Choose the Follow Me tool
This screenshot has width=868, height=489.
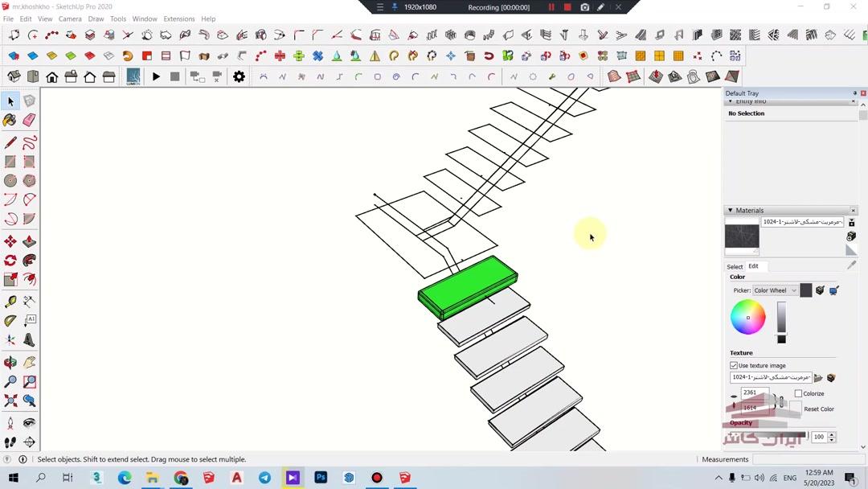coord(30,261)
